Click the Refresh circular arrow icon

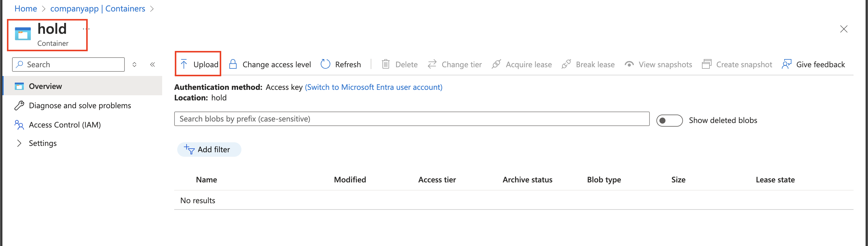[x=325, y=64]
